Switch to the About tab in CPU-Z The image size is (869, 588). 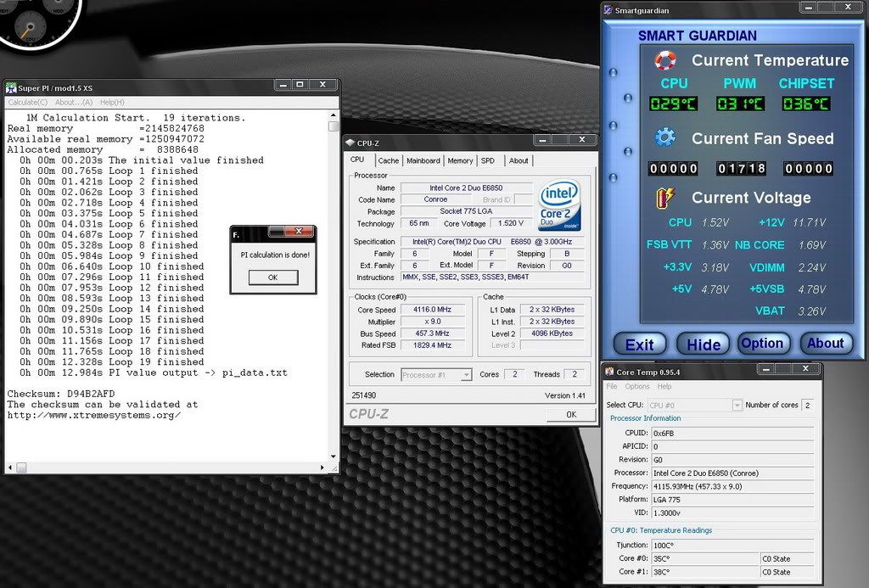coord(519,160)
